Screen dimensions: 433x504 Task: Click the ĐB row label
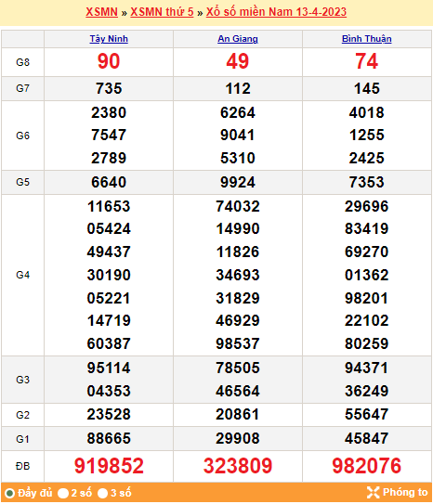[x=22, y=466]
